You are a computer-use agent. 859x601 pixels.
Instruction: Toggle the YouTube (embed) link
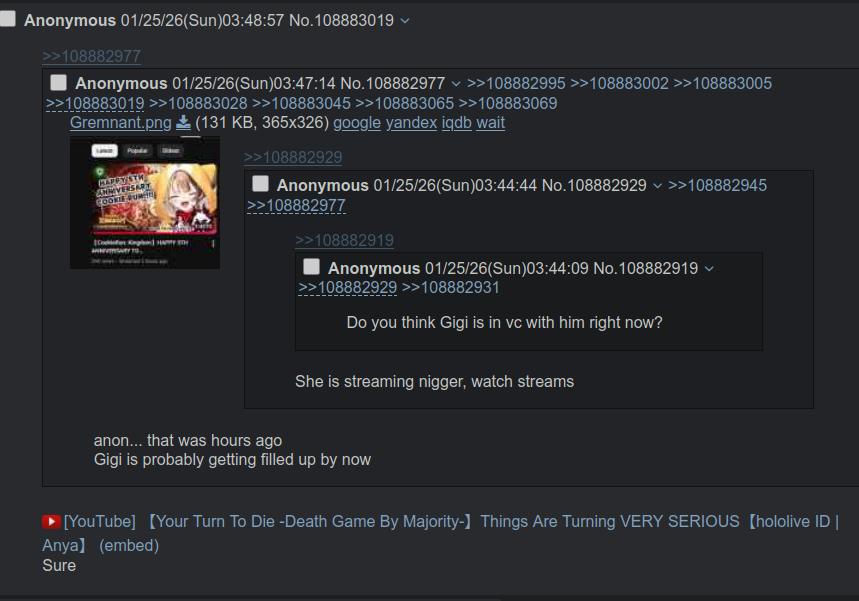coord(129,546)
